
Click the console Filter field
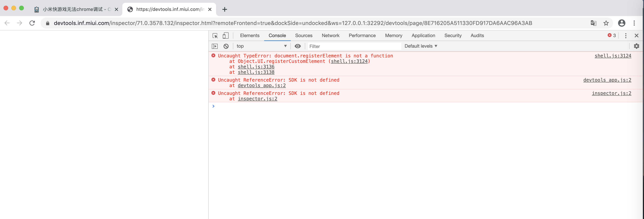click(x=354, y=46)
